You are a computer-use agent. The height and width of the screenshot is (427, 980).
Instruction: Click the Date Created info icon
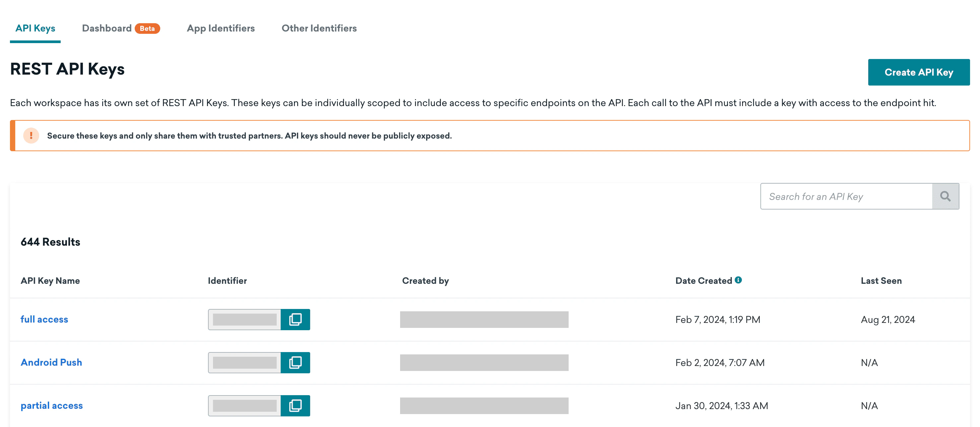point(738,280)
